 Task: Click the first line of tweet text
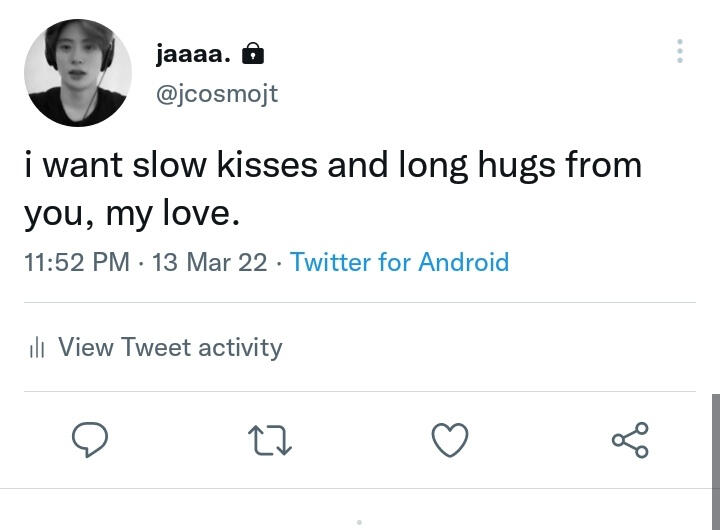tap(333, 165)
